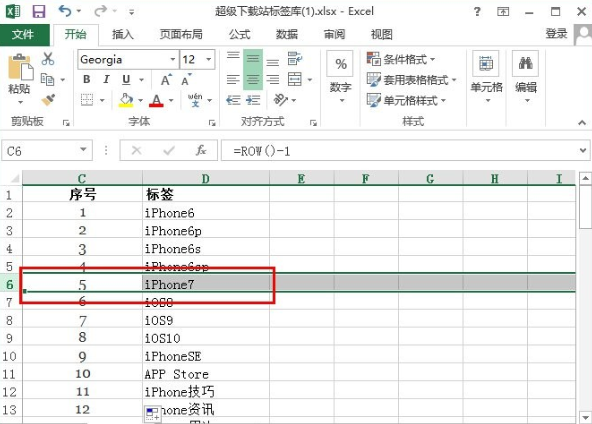Click the Insert Function fx icon
This screenshot has height=424, width=592.
pyautogui.click(x=201, y=150)
